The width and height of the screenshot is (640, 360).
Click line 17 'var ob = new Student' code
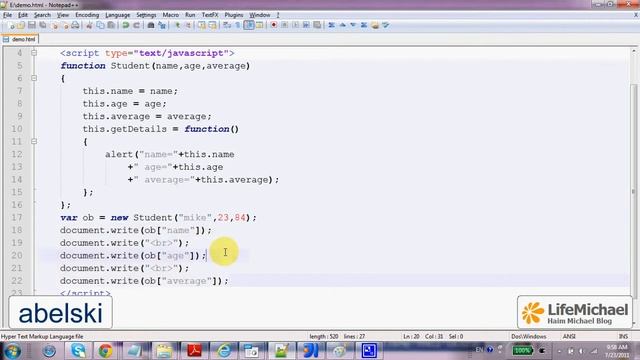[158, 218]
